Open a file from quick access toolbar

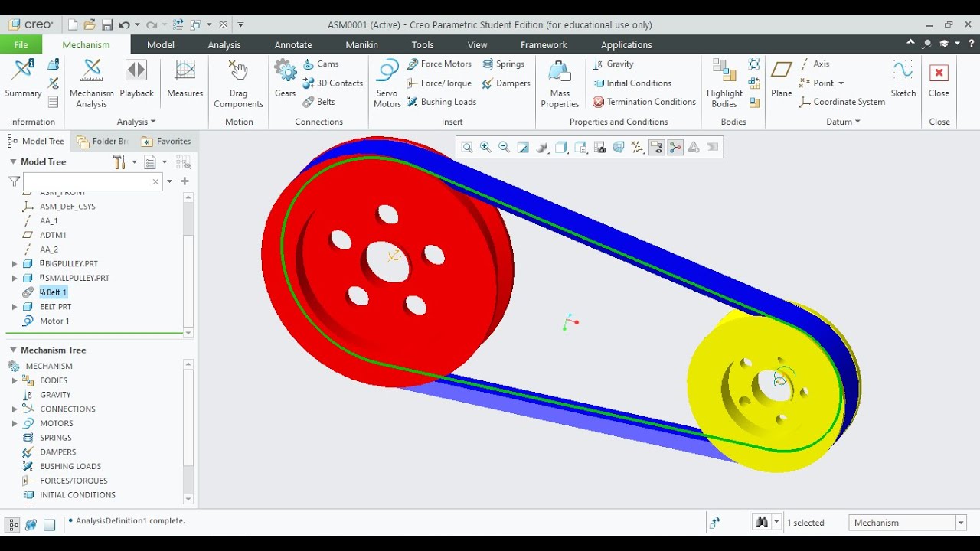pos(90,25)
